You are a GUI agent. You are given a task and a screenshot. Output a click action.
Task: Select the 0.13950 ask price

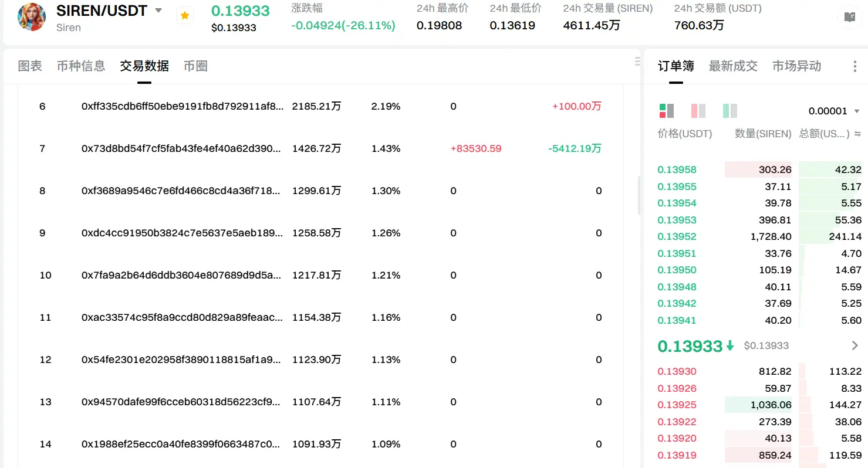677,270
